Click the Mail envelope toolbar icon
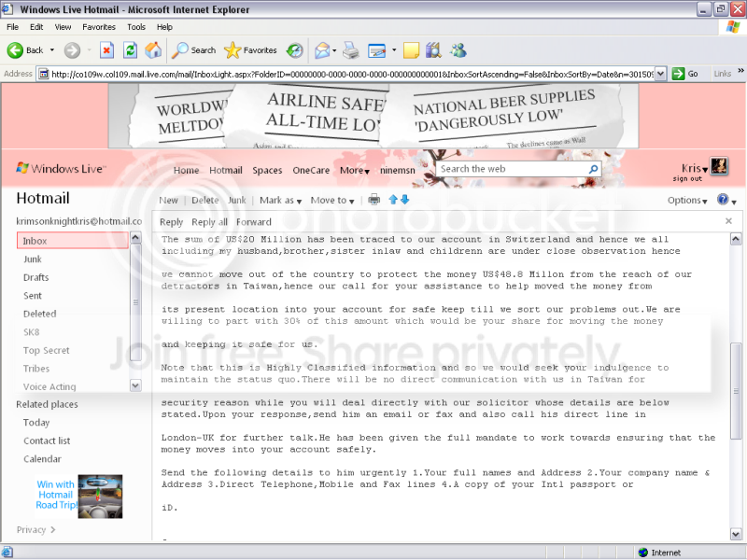Viewport: 747px width, 560px height. [x=322, y=50]
